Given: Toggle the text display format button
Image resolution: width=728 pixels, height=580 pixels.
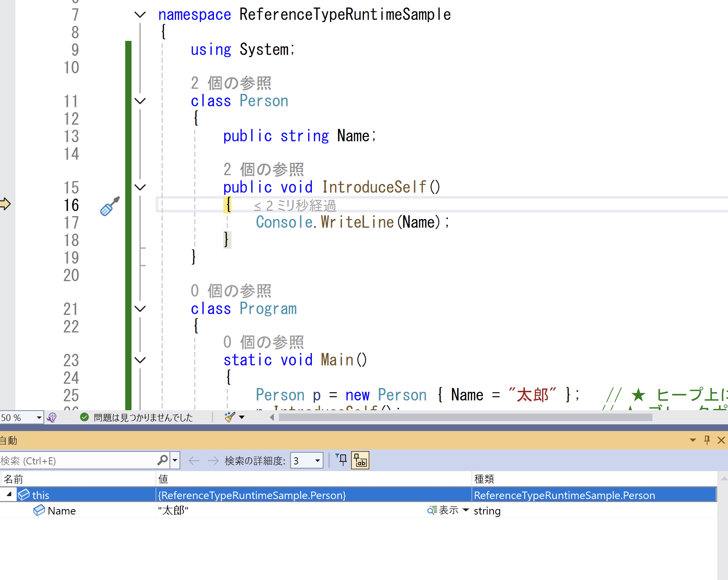Looking at the screenshot, I should (x=360, y=461).
